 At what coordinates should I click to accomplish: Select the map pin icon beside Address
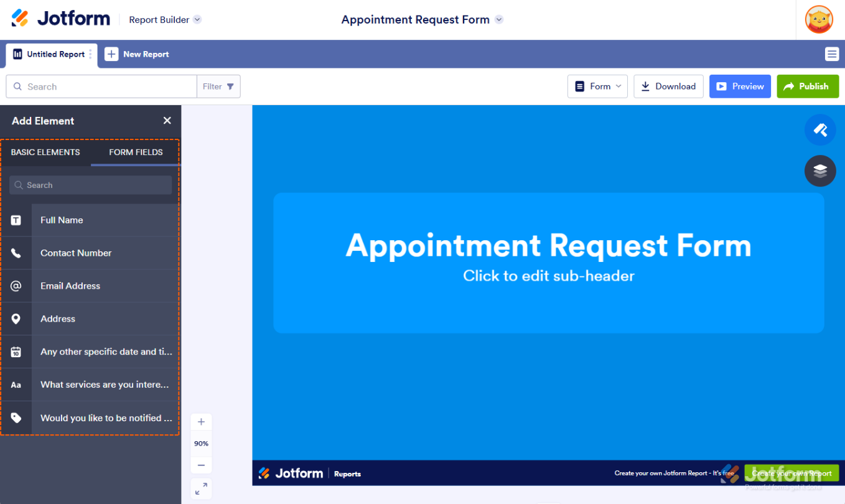click(16, 319)
